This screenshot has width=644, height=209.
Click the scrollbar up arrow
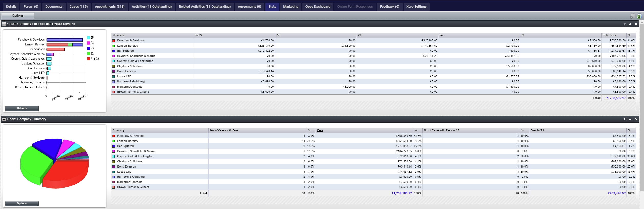click(x=642, y=23)
